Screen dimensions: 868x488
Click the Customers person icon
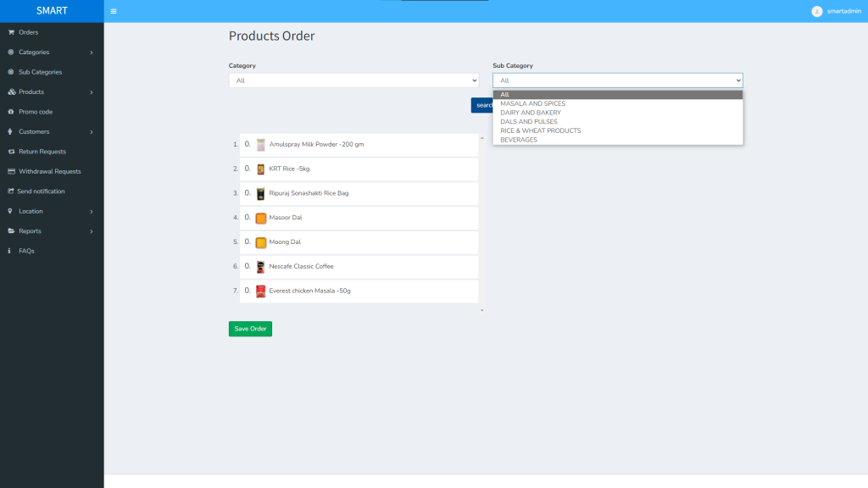(8, 131)
